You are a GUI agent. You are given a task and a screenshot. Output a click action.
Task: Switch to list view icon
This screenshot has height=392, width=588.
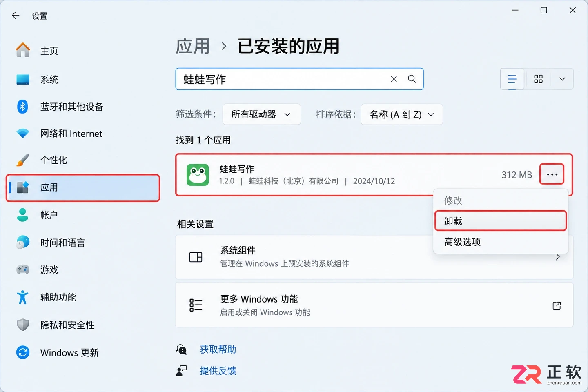(512, 79)
